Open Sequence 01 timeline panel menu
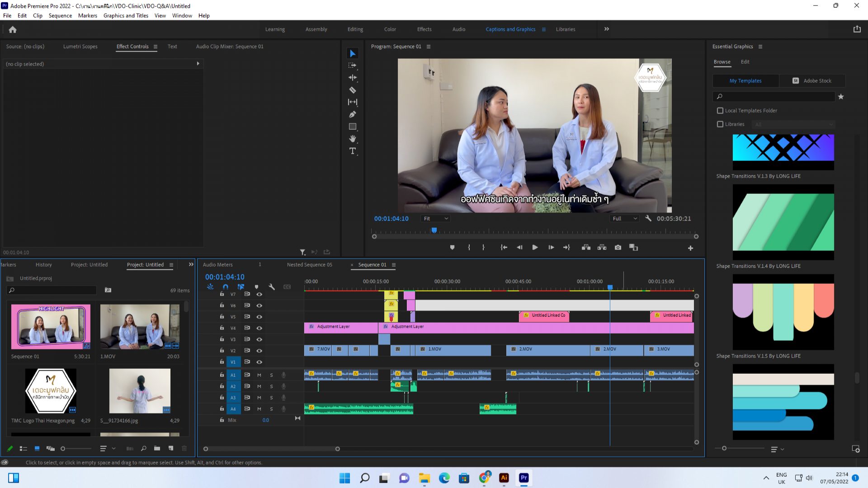 (x=394, y=265)
